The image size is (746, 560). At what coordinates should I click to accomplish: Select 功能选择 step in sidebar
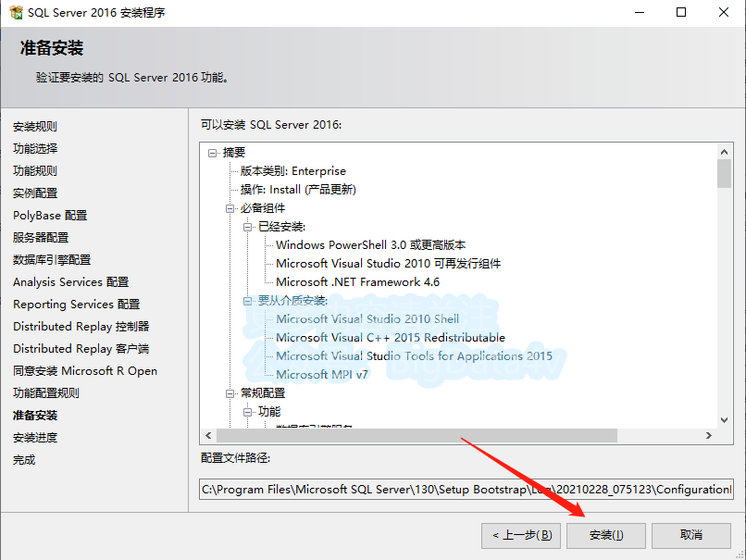click(x=35, y=148)
